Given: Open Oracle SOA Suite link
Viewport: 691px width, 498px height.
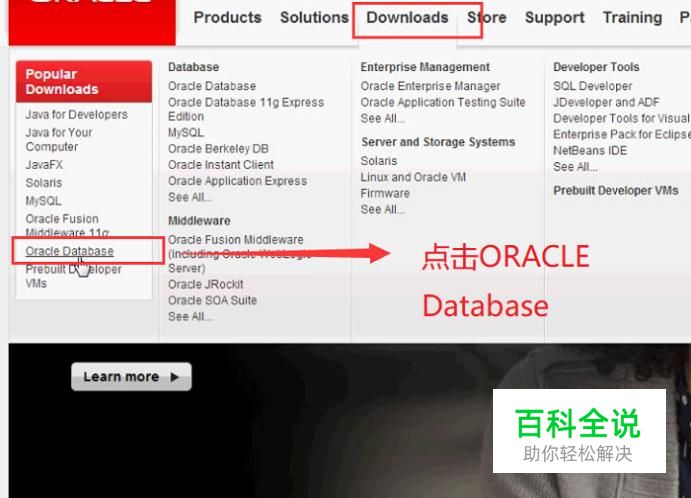Looking at the screenshot, I should [x=212, y=301].
